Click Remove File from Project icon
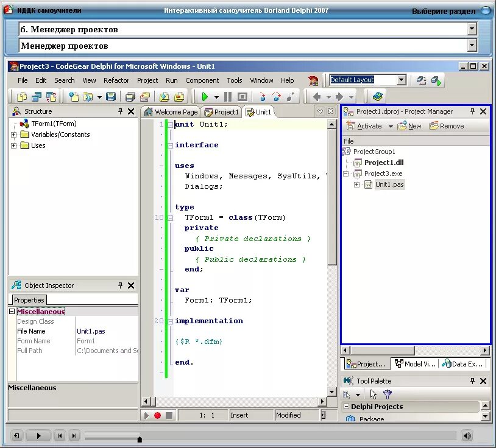The height and width of the screenshot is (448, 496). [x=179, y=97]
